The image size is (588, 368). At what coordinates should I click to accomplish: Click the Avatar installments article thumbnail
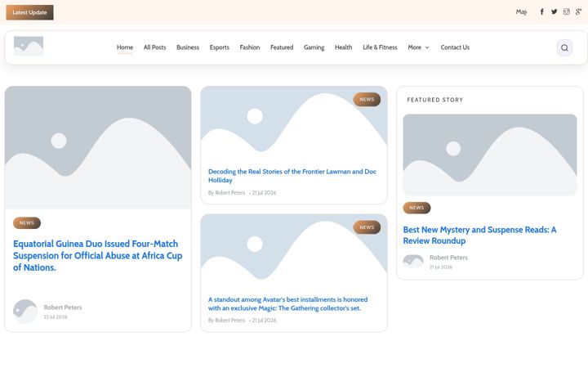pos(294,250)
